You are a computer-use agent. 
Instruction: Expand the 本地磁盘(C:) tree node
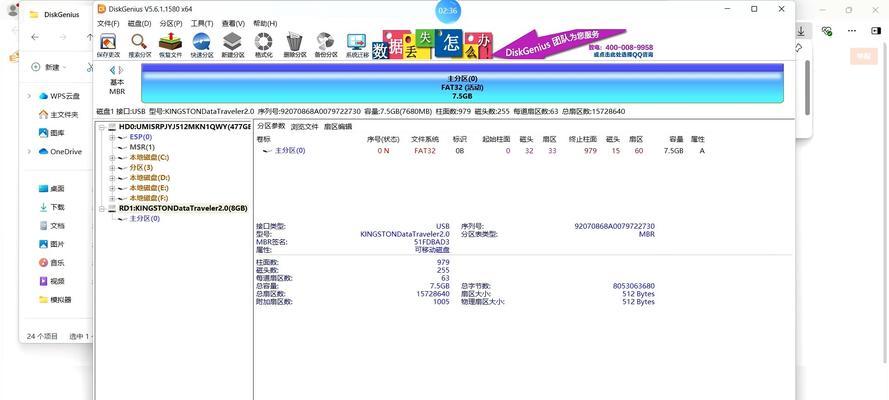coord(112,158)
